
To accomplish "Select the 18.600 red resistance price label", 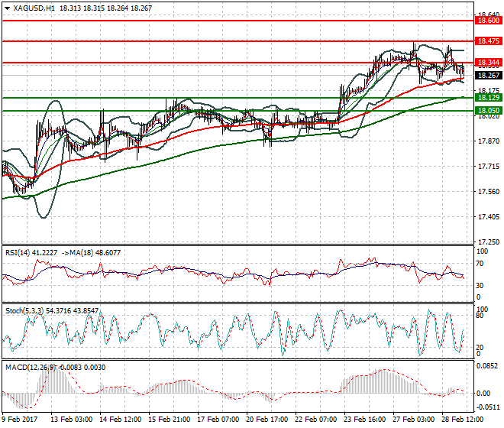I will point(488,21).
